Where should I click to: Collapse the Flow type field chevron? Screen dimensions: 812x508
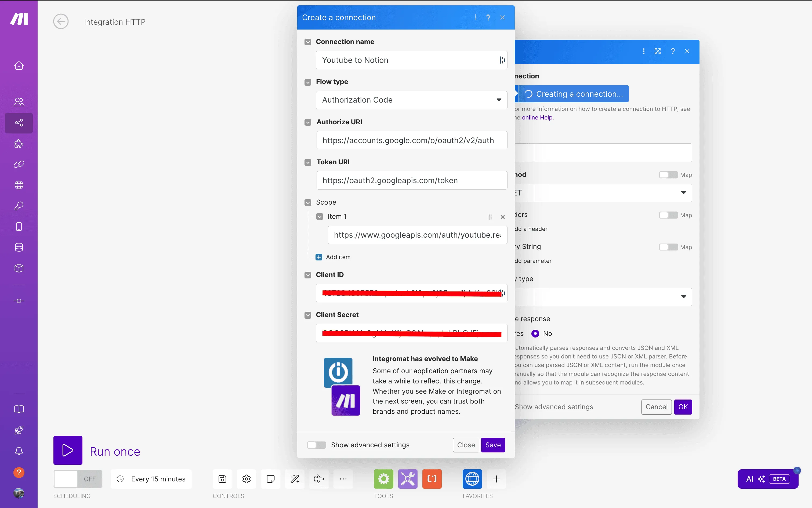click(x=308, y=82)
